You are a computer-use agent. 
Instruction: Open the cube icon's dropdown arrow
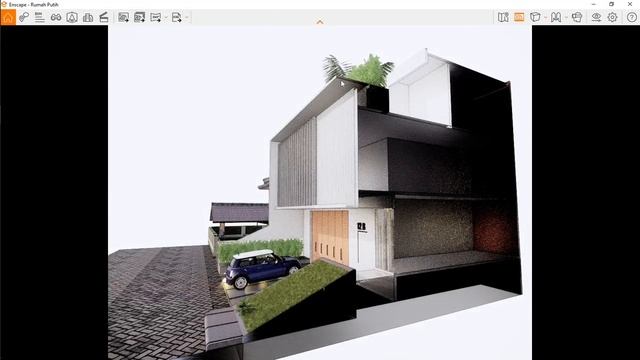545,17
